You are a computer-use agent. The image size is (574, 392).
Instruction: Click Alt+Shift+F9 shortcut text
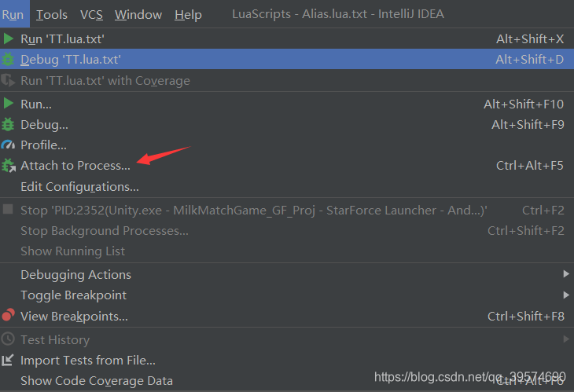[x=528, y=125]
